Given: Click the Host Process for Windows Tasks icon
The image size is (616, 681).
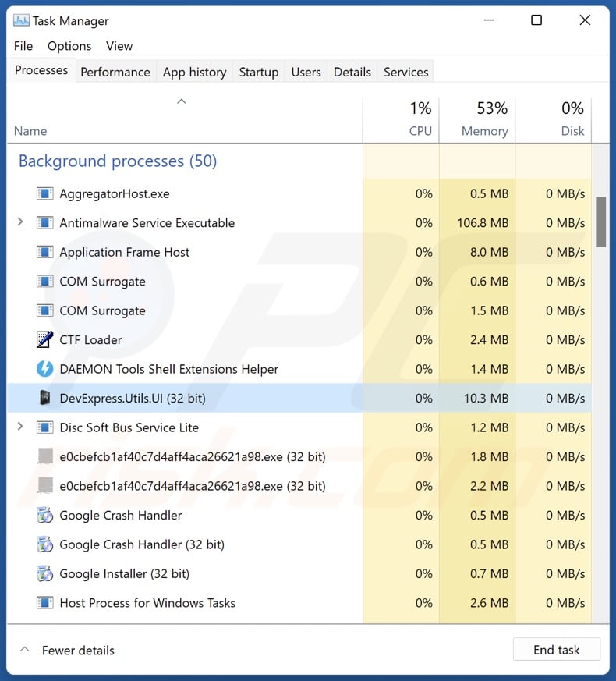Looking at the screenshot, I should (44, 603).
